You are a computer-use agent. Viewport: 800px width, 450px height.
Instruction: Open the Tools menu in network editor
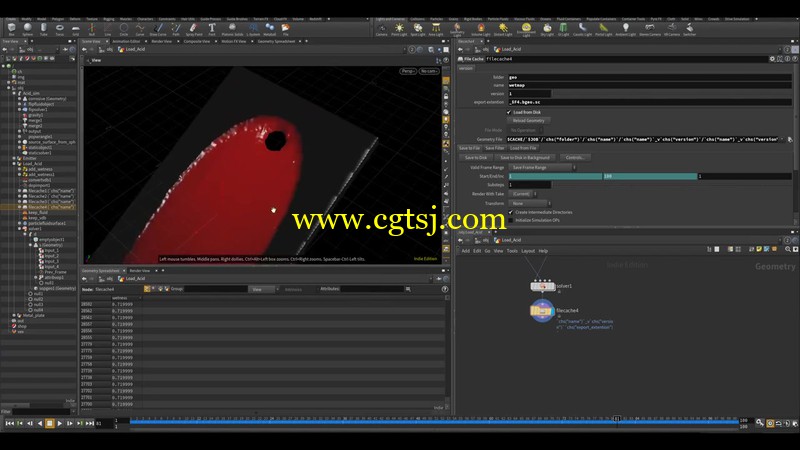[512, 251]
